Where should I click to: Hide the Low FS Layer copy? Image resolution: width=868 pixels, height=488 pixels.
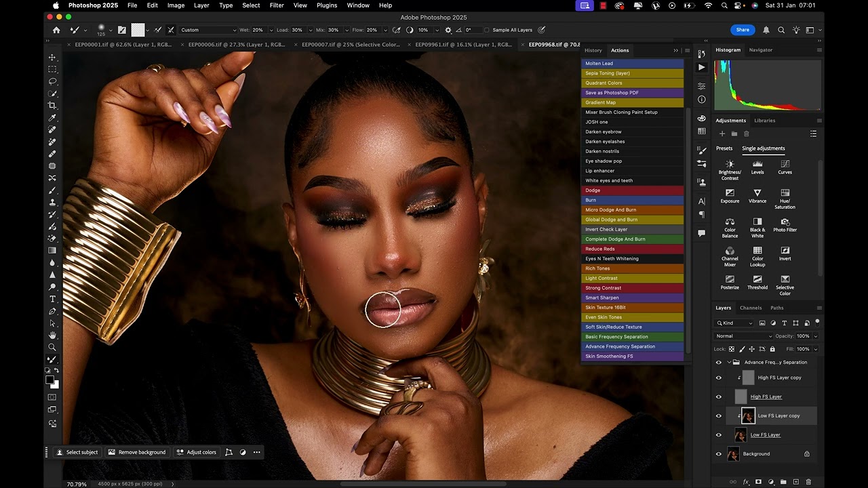(719, 416)
